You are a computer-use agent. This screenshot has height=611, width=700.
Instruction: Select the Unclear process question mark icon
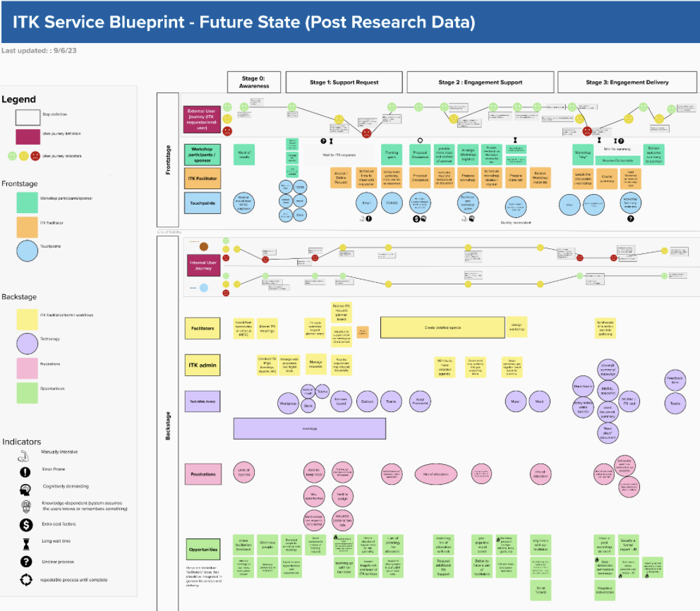(x=26, y=560)
